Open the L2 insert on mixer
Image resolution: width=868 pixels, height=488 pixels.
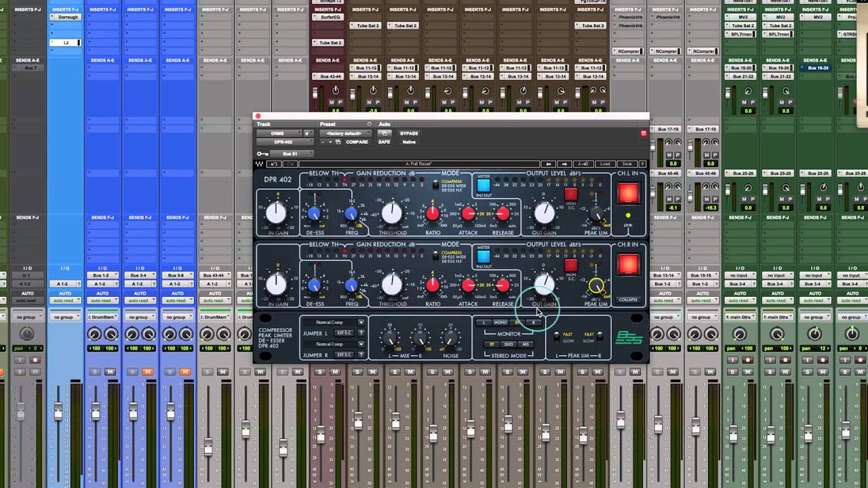click(x=66, y=43)
